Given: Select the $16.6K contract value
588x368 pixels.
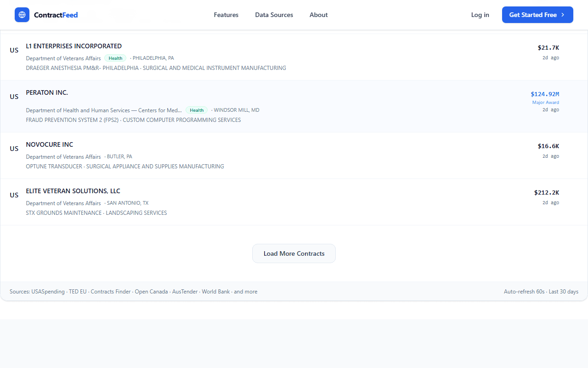Looking at the screenshot, I should [548, 146].
